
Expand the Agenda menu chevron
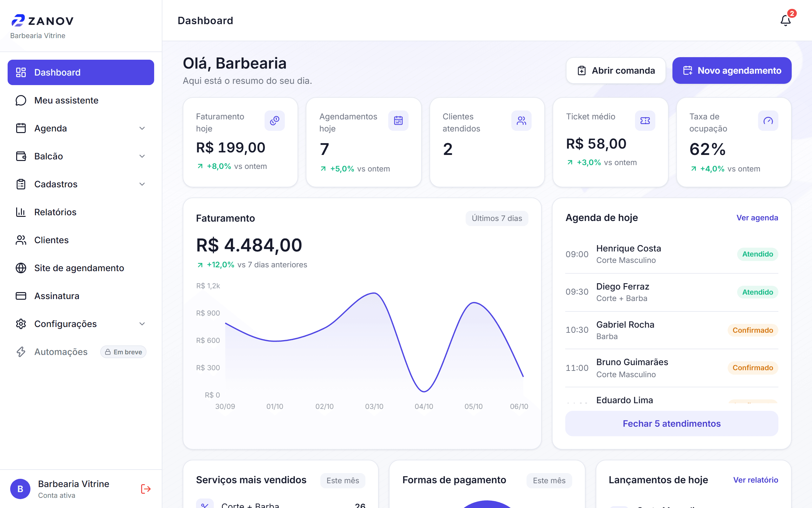pos(142,128)
